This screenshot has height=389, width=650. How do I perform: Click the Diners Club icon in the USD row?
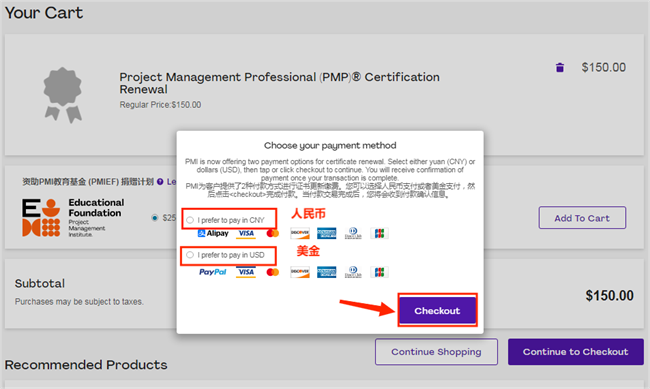tap(353, 272)
